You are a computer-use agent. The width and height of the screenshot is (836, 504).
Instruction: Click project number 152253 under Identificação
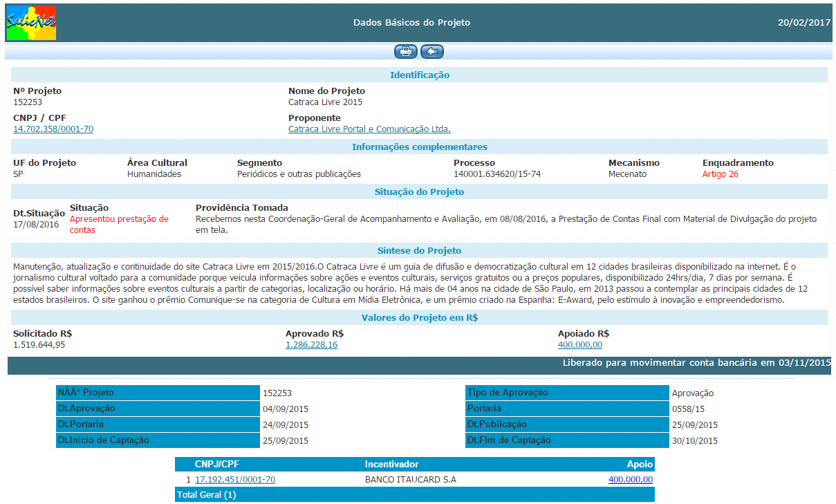(x=28, y=102)
